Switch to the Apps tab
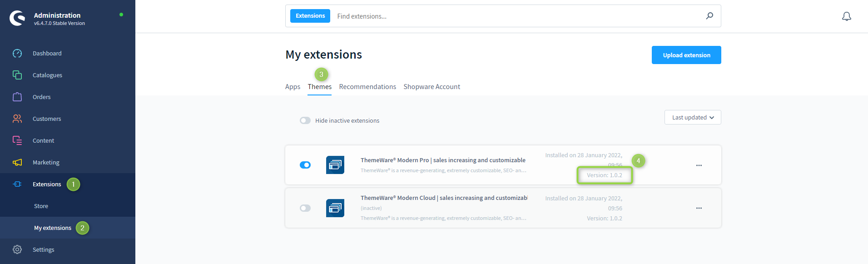 293,87
